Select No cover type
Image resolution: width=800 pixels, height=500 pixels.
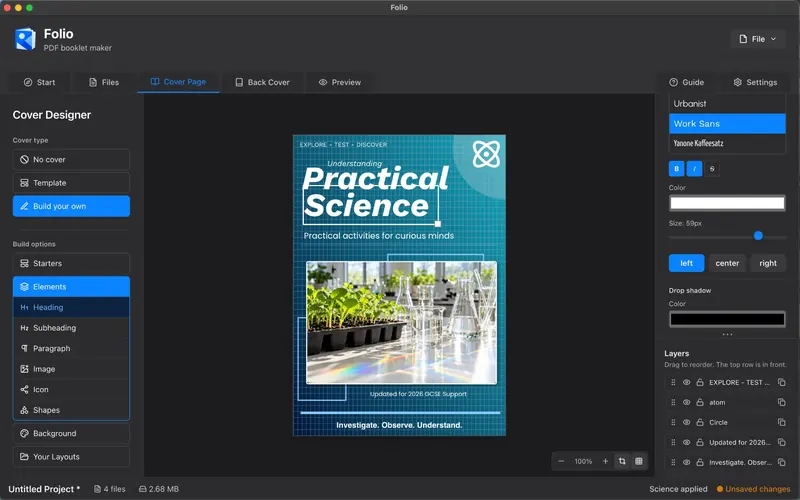(71, 159)
